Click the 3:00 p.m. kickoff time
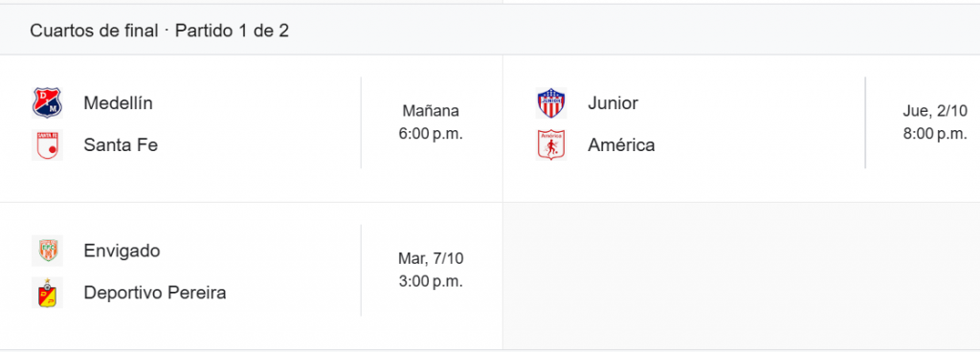 431,281
